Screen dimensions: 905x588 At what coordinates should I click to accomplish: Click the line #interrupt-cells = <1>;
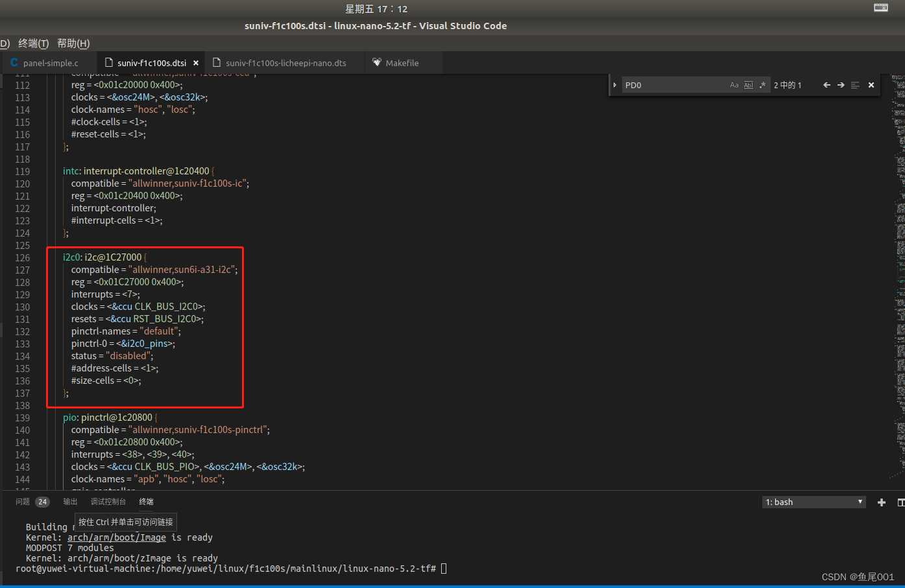pos(117,220)
